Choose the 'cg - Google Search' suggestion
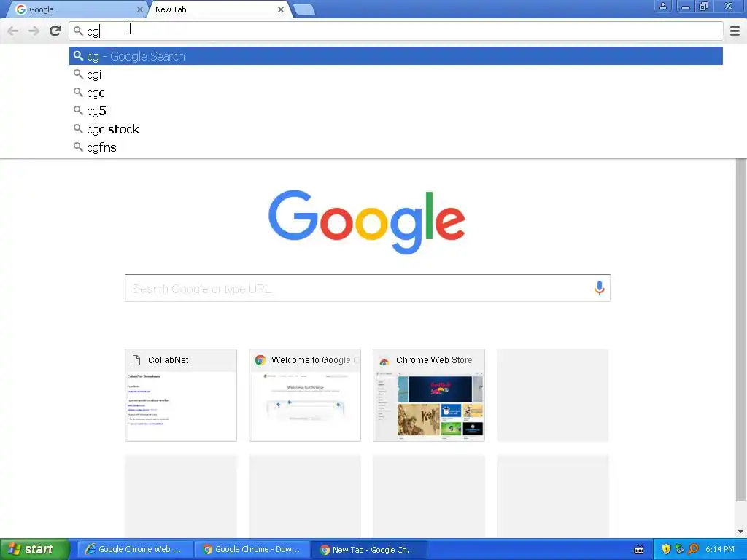The width and height of the screenshot is (747, 560). coord(396,56)
